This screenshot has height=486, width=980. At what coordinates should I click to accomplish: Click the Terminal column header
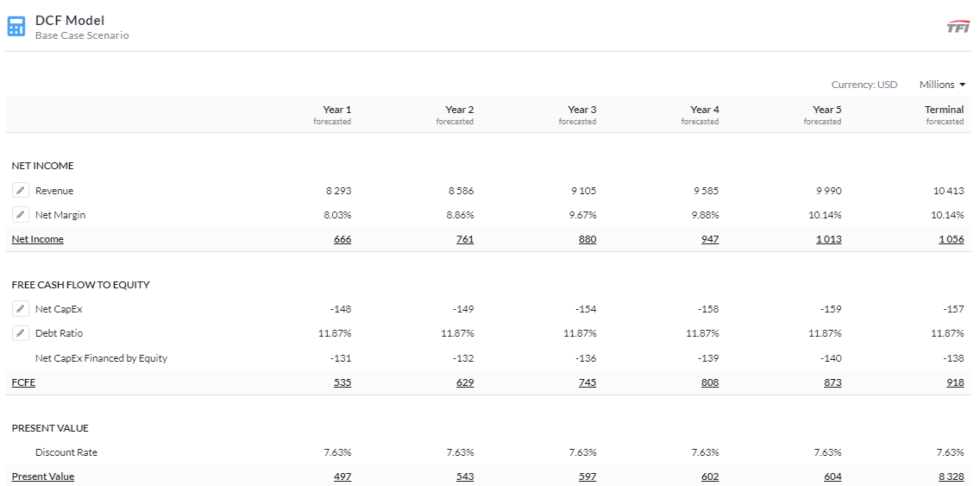[x=944, y=110]
